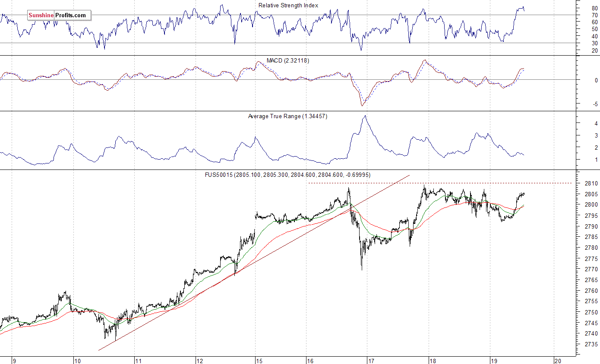Click the MACD axis value -5
The height and width of the screenshot is (364, 600).
point(595,104)
